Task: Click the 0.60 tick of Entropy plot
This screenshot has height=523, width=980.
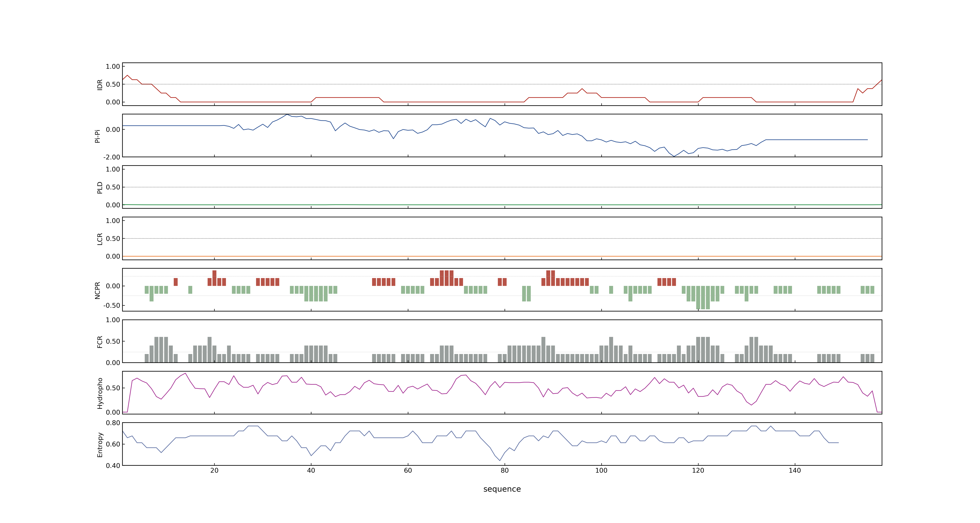Action: (x=113, y=444)
